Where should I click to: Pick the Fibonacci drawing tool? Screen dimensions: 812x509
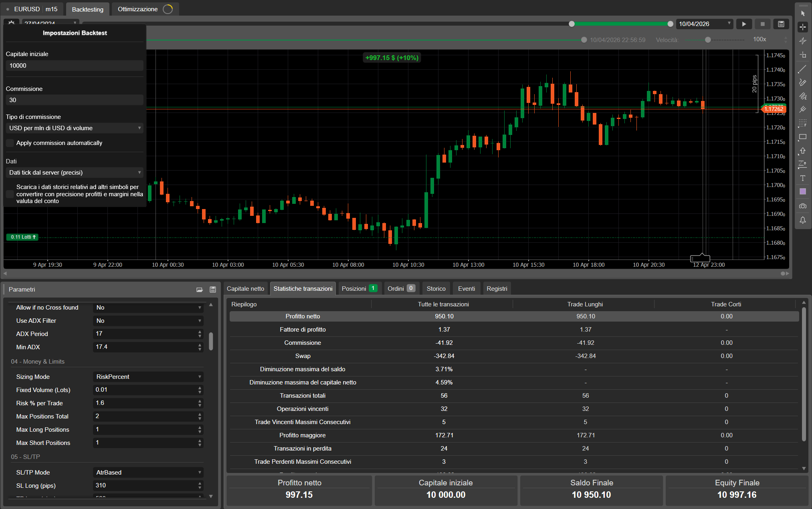(x=803, y=109)
